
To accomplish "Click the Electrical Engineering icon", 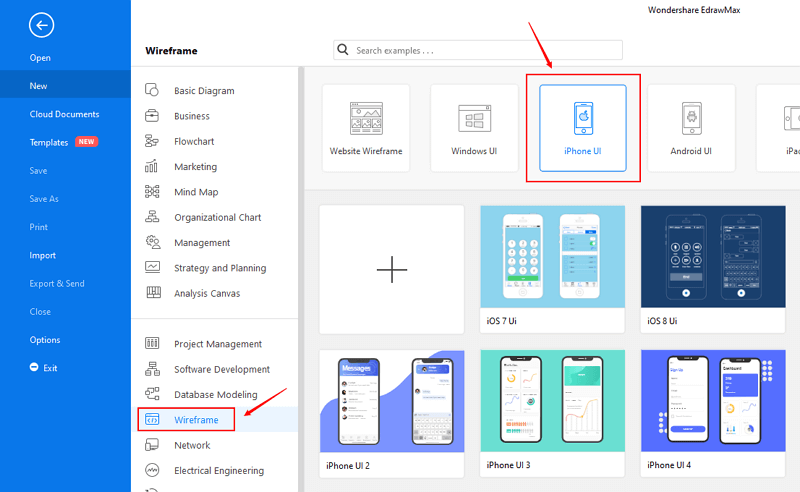I will (152, 470).
